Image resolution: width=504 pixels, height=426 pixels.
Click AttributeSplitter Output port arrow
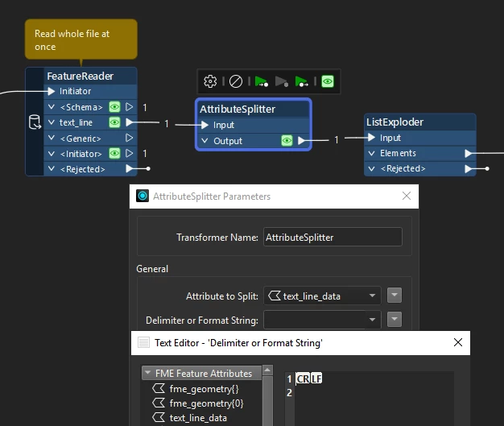click(x=301, y=140)
